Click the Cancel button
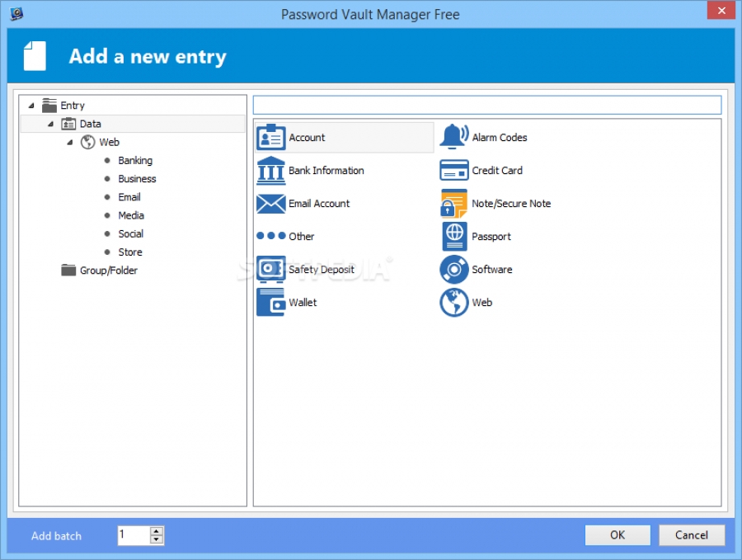Image resolution: width=742 pixels, height=560 pixels. tap(692, 535)
